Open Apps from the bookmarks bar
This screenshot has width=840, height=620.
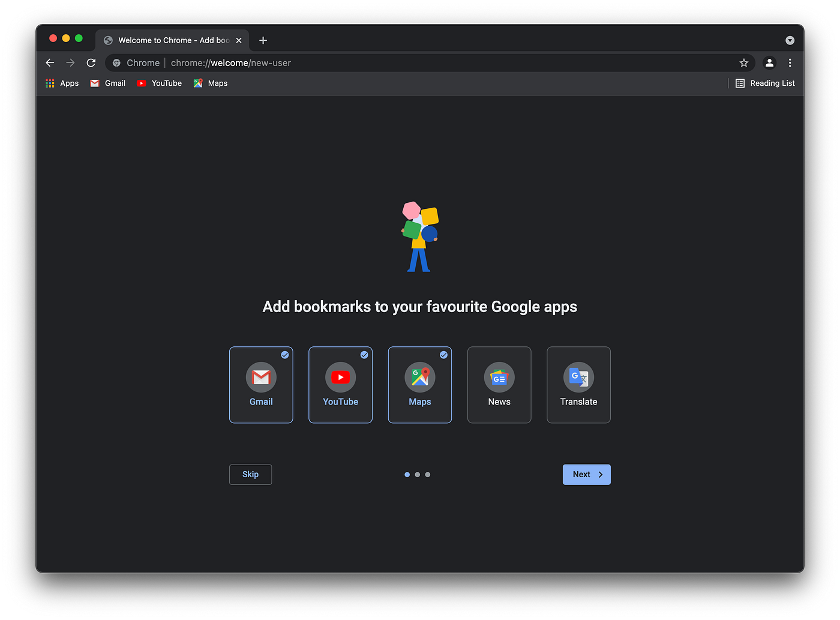coord(62,83)
